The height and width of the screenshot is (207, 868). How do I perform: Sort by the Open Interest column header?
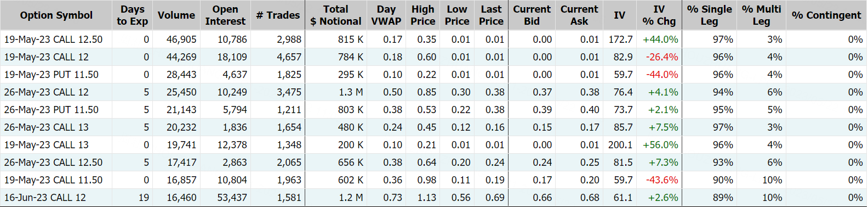225,15
